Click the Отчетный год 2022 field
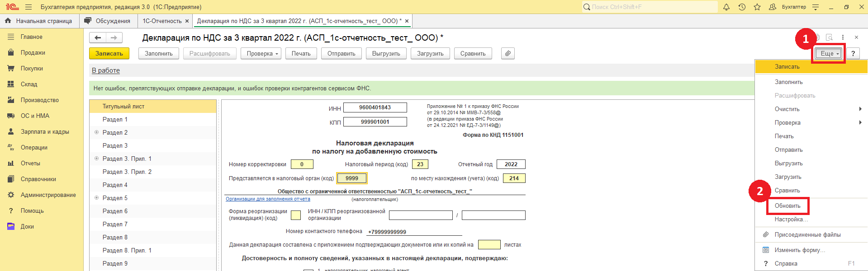 511,164
